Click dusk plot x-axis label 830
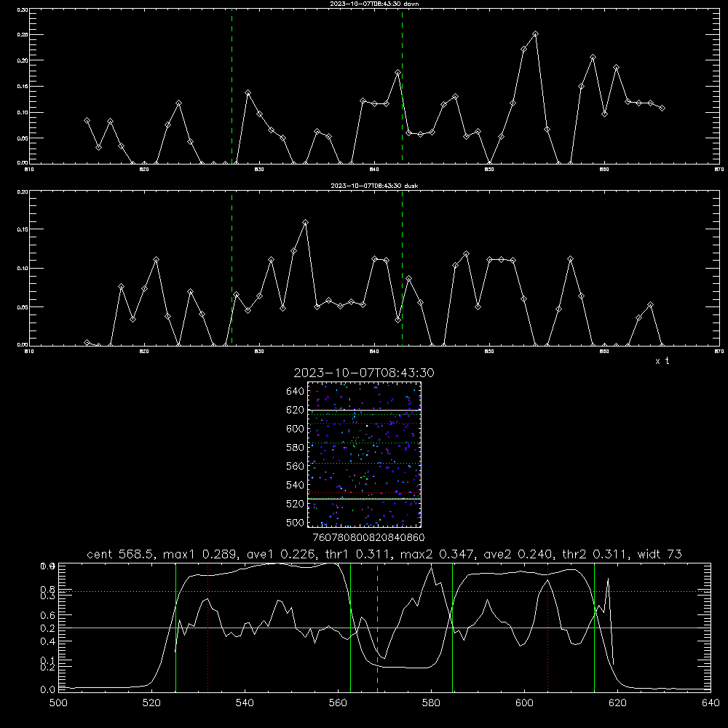Image resolution: width=728 pixels, height=728 pixels. coord(259,352)
